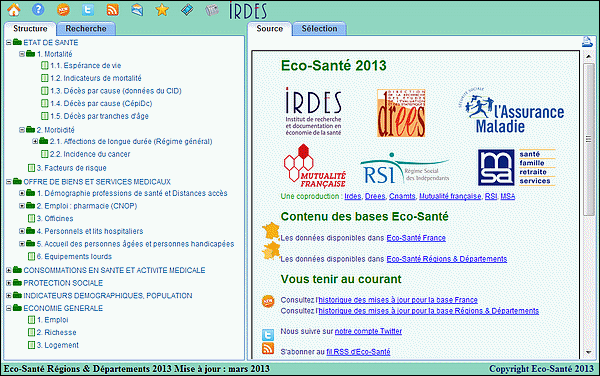Click the envelope mail icon in toolbar
600x376 pixels.
click(137, 10)
